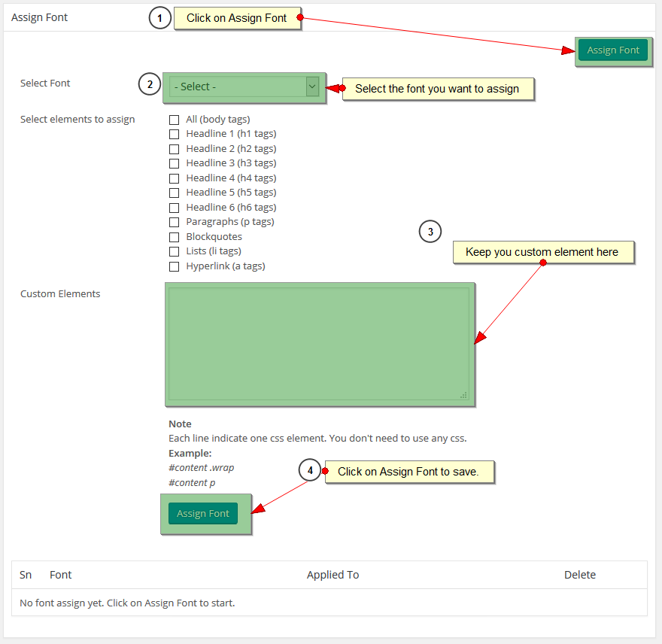Enable the Headline 1 (h1 tags) checkbox
662x644 pixels.
174,134
